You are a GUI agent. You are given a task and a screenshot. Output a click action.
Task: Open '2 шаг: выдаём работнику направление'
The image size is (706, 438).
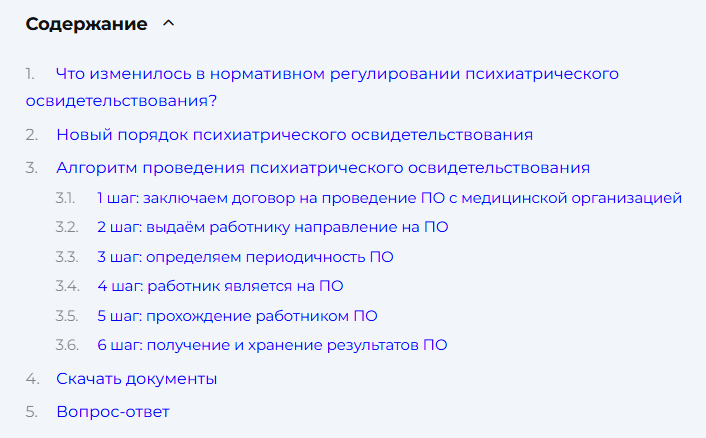point(272,227)
